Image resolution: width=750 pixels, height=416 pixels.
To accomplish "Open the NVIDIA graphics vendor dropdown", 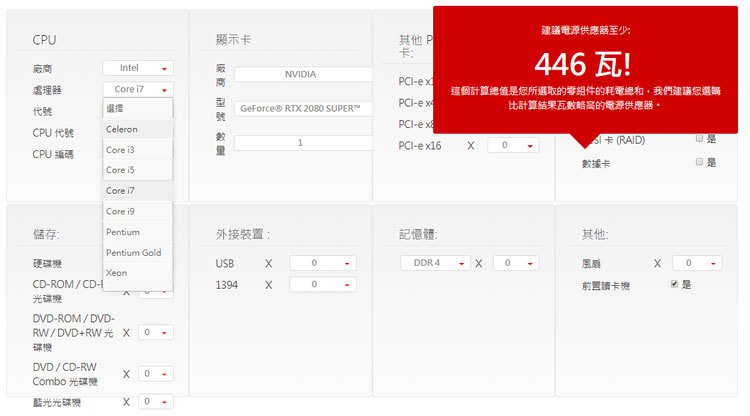I will [303, 74].
